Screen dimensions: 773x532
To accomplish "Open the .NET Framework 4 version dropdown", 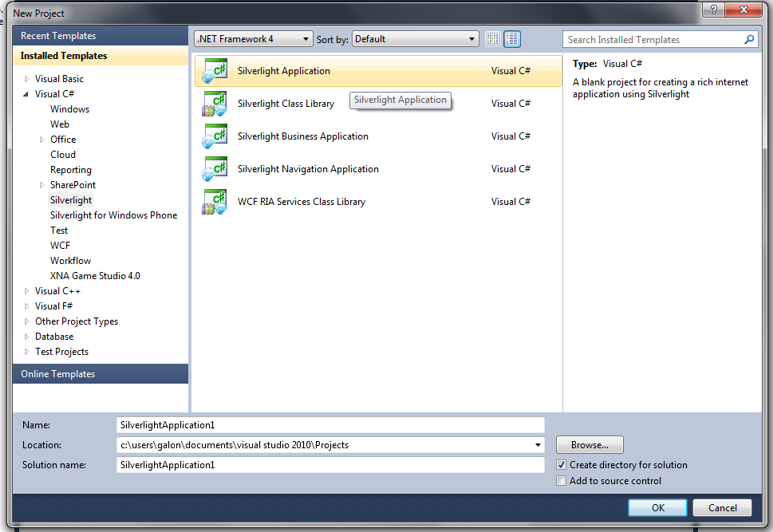I will coord(254,39).
